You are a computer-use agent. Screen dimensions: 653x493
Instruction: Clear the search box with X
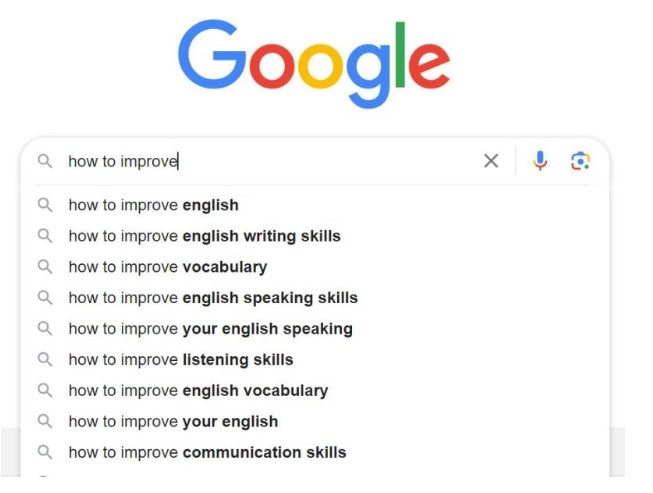coord(491,161)
